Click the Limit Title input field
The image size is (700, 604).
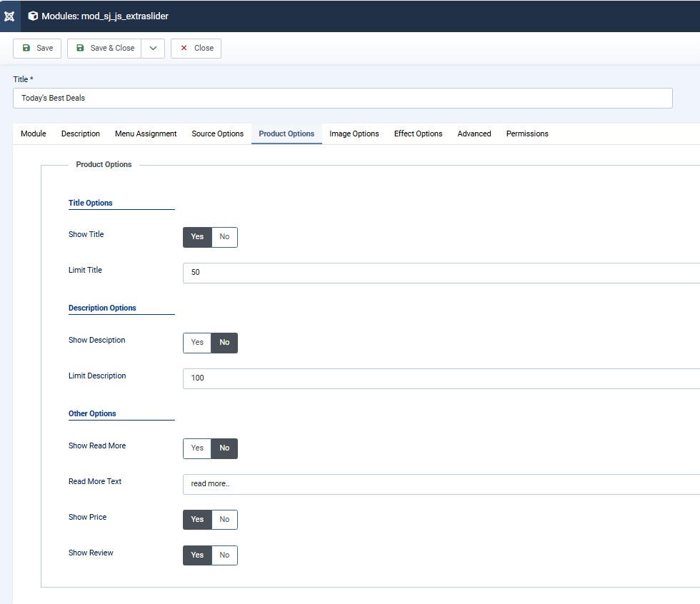pos(441,273)
